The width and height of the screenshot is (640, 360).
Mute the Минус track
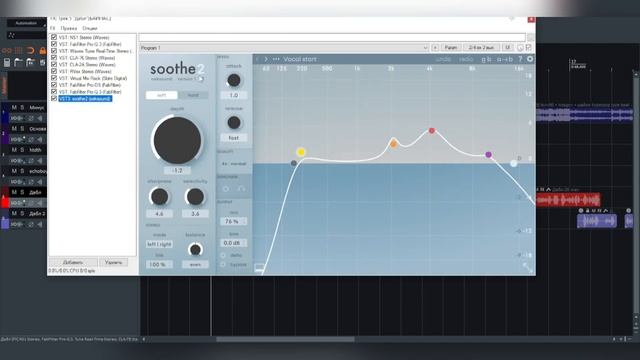click(14, 107)
